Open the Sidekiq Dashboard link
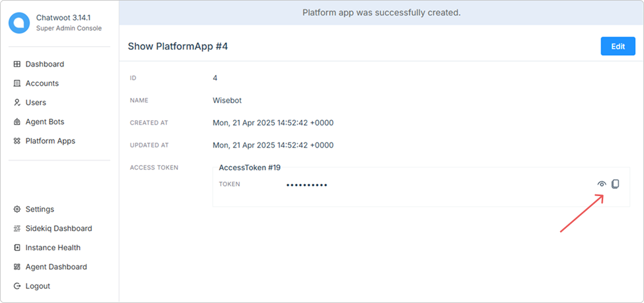Viewport: 644px width, 303px height. coord(59,228)
